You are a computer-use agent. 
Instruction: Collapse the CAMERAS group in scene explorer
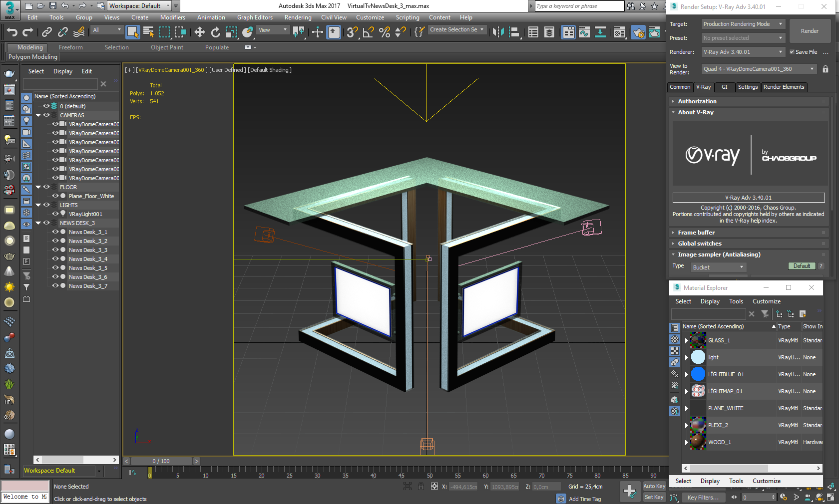click(38, 115)
